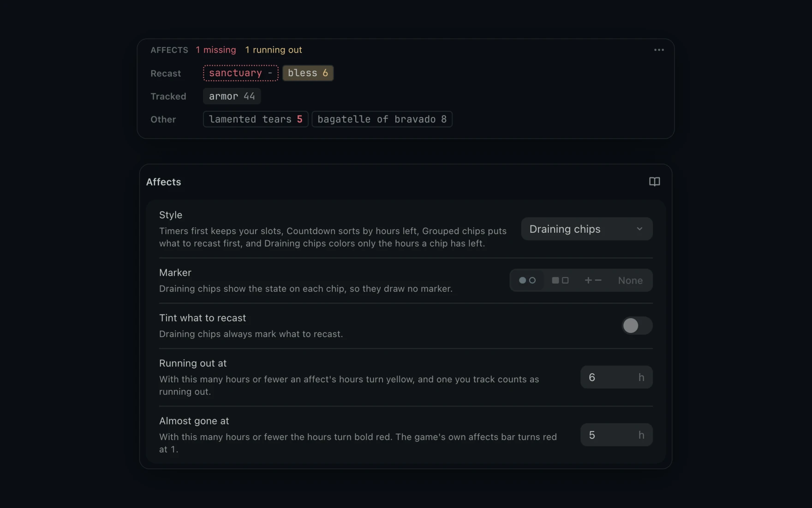Click the armor 44 chip

coord(232,96)
